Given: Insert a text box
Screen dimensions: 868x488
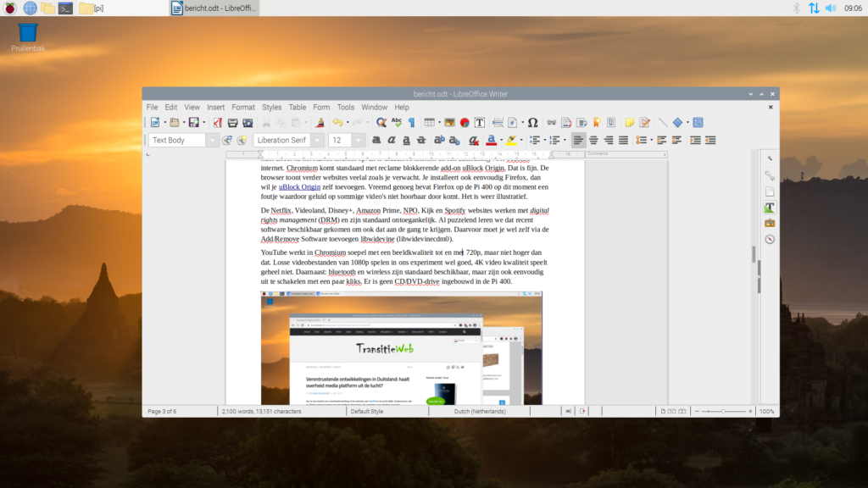Looking at the screenshot, I should click(x=480, y=122).
